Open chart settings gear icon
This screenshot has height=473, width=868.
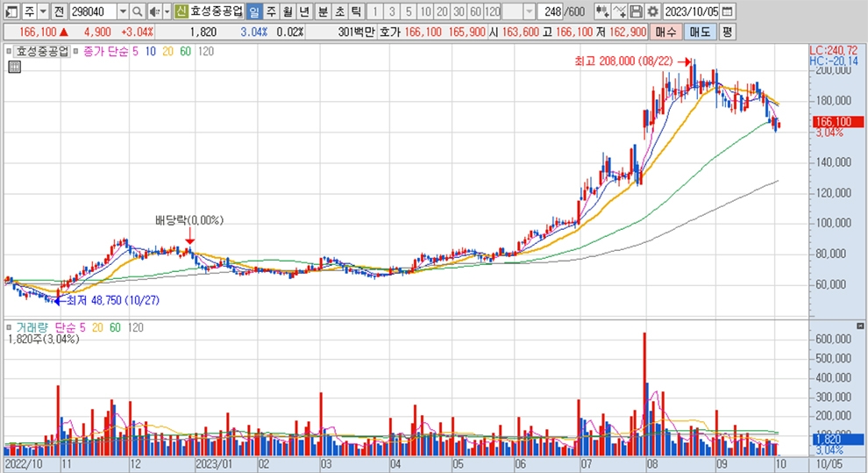[652, 11]
